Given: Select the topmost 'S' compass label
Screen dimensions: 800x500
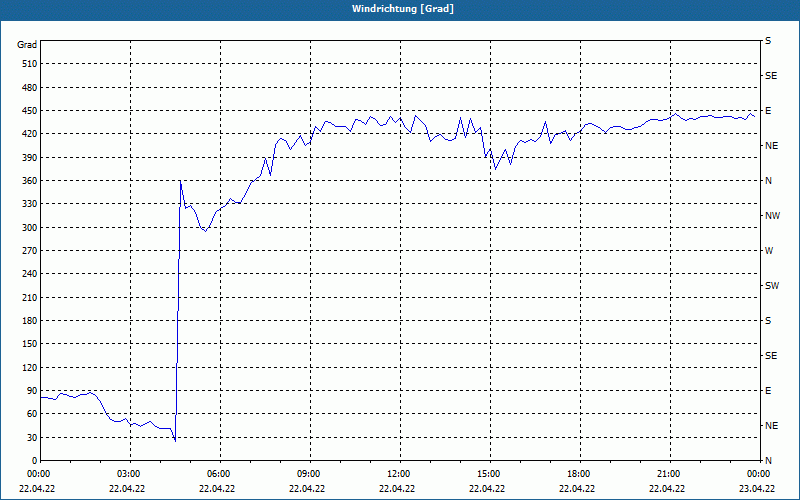Looking at the screenshot, I should 768,41.
